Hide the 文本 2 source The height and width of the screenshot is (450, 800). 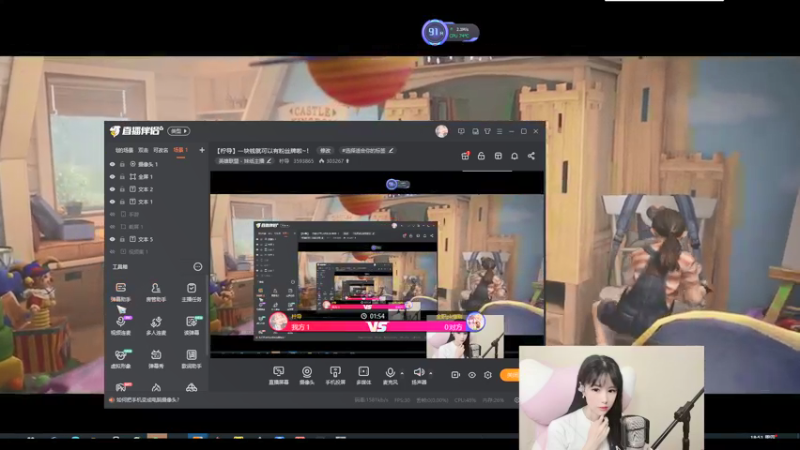(x=112, y=189)
